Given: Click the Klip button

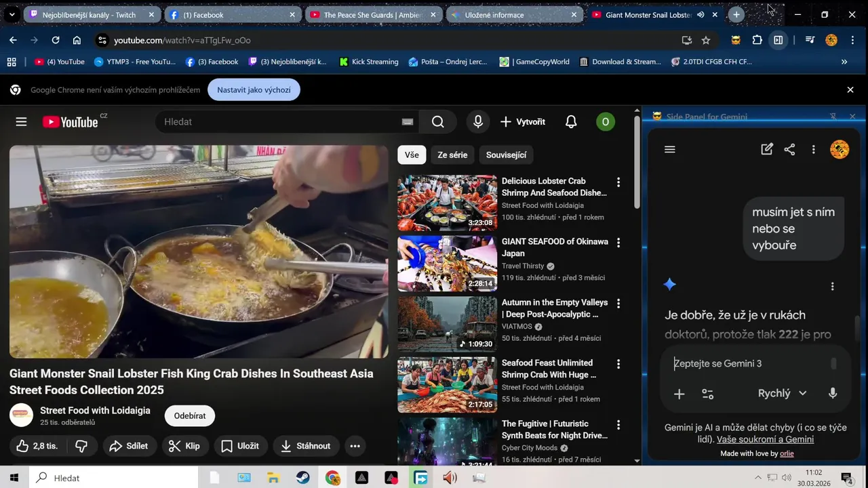Looking at the screenshot, I should pos(184,446).
